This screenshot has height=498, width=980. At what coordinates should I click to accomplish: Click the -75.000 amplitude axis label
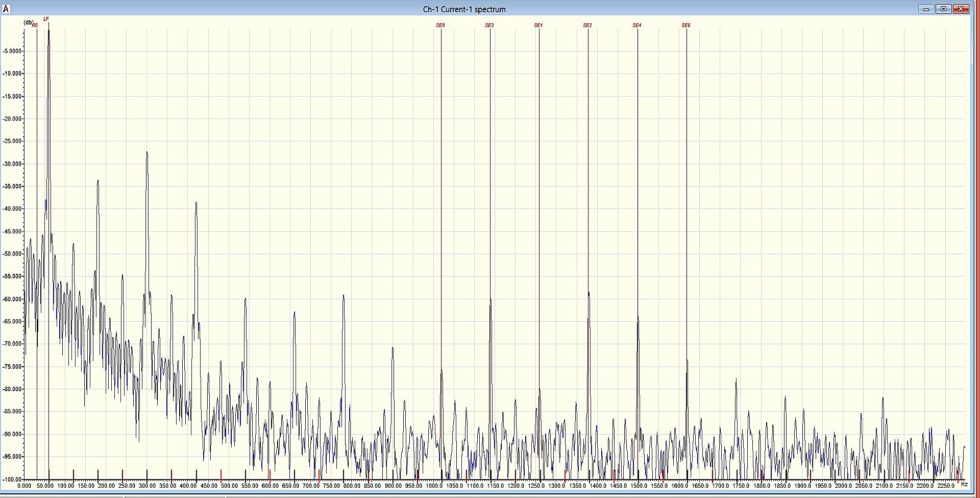click(x=12, y=367)
